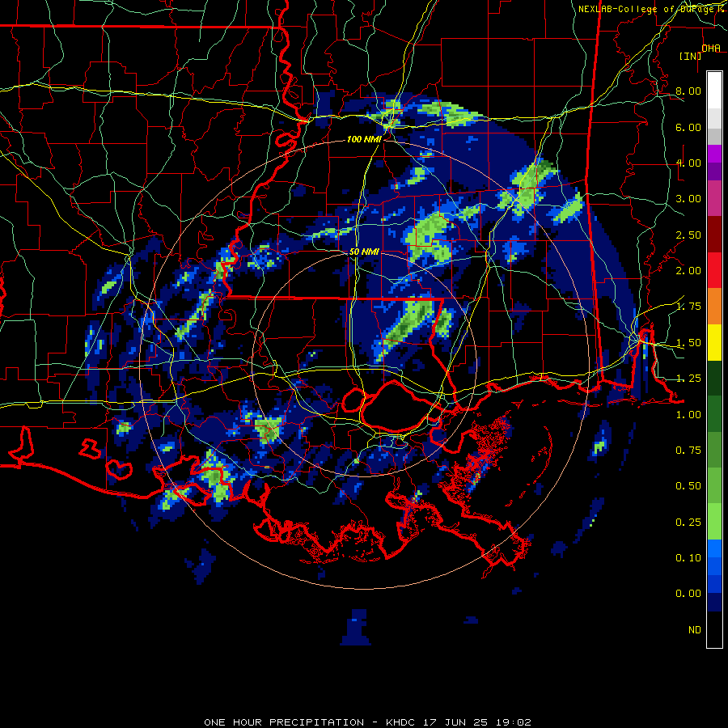Click the white swatch in the legend

pyautogui.click(x=714, y=90)
